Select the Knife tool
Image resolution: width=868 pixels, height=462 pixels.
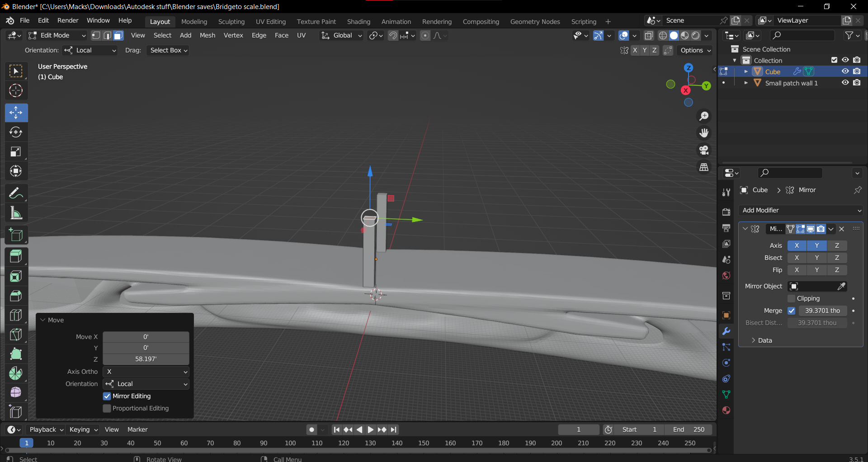pyautogui.click(x=16, y=335)
